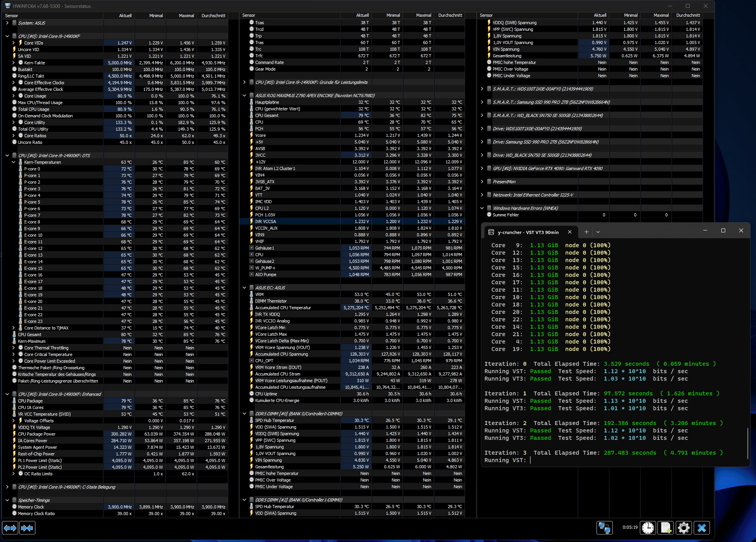Open a new terminal tab with plus button
Viewport: 756px width, 542px height.
586,232
